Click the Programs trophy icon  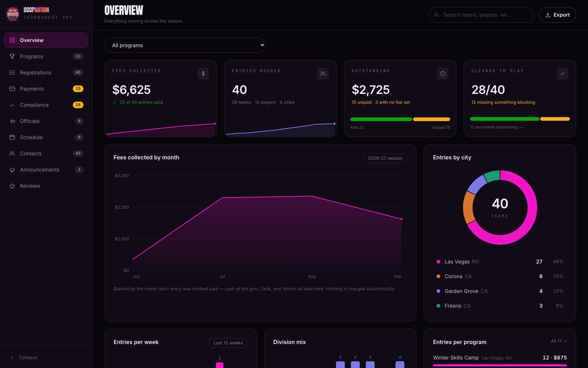tap(12, 56)
